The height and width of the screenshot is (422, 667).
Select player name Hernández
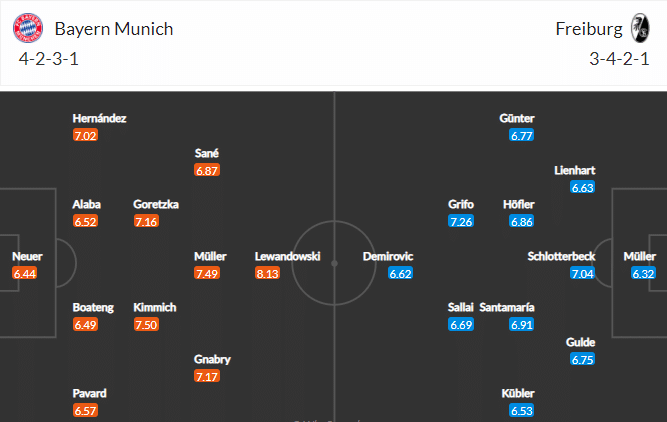(x=99, y=118)
